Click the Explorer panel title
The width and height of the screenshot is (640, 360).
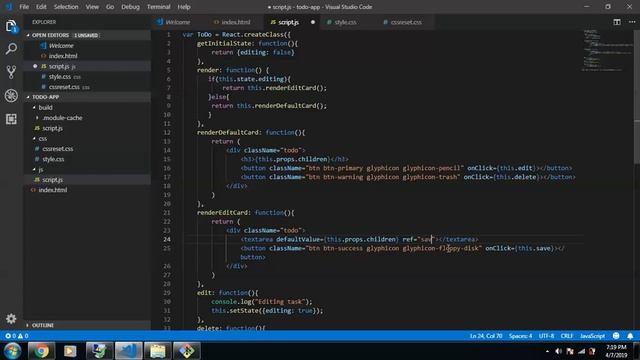[44, 22]
